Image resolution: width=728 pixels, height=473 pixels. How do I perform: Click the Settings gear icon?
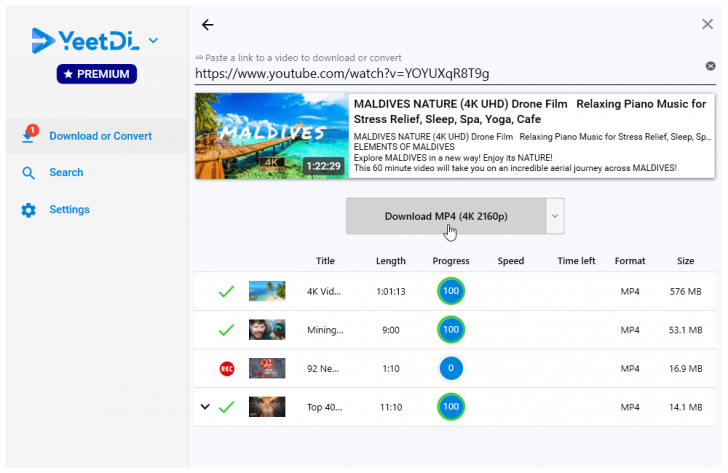28,210
